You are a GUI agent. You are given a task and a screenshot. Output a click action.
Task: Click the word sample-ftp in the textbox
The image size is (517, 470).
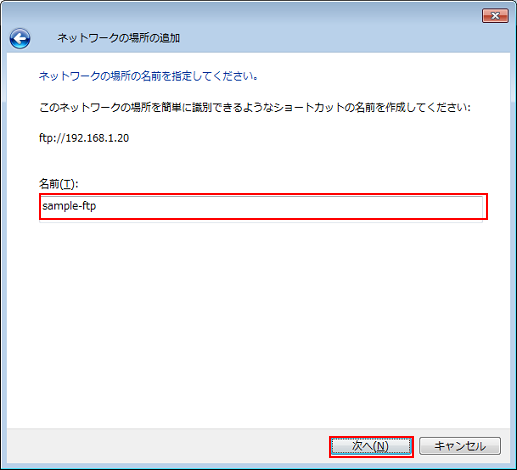(69, 206)
